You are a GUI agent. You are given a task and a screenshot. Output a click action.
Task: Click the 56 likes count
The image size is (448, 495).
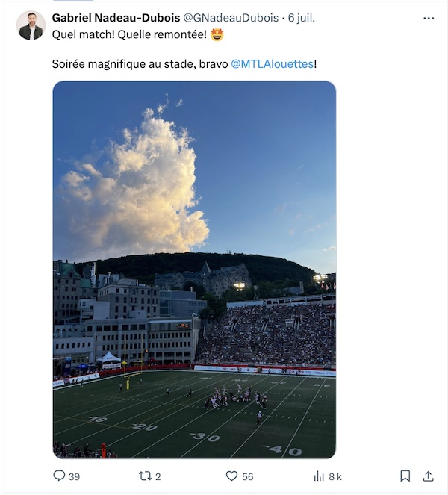pos(248,476)
